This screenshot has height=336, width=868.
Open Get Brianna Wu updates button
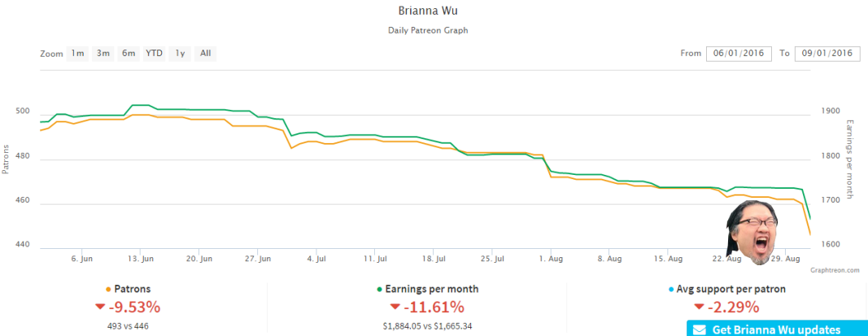click(x=777, y=328)
